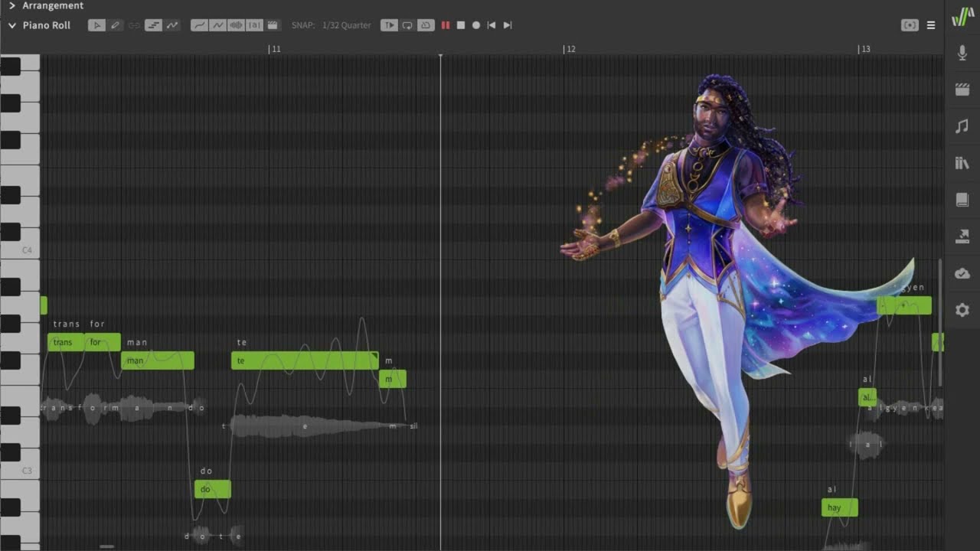Viewport: 980px width, 551px height.
Task: Select the green 'hay' note
Action: 840,507
